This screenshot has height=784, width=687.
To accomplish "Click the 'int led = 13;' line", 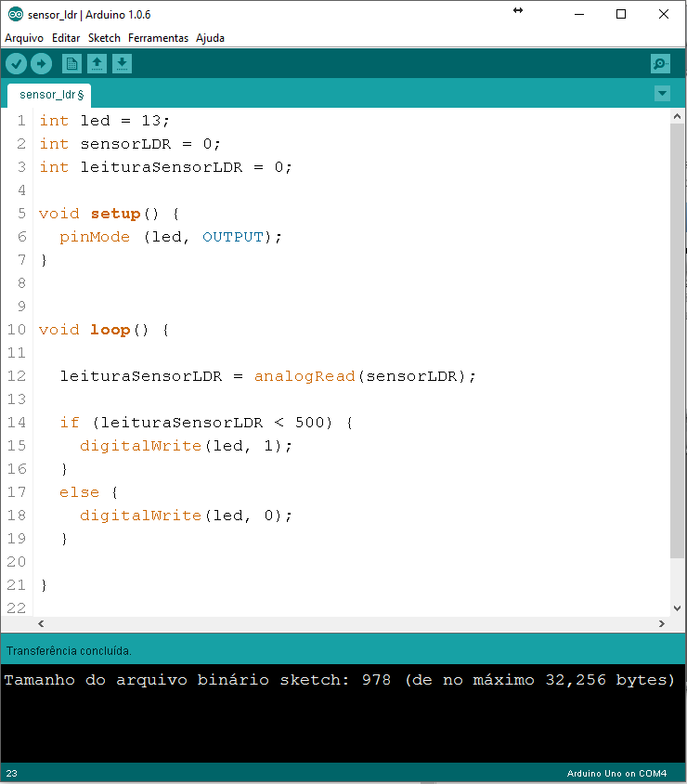I will 104,121.
